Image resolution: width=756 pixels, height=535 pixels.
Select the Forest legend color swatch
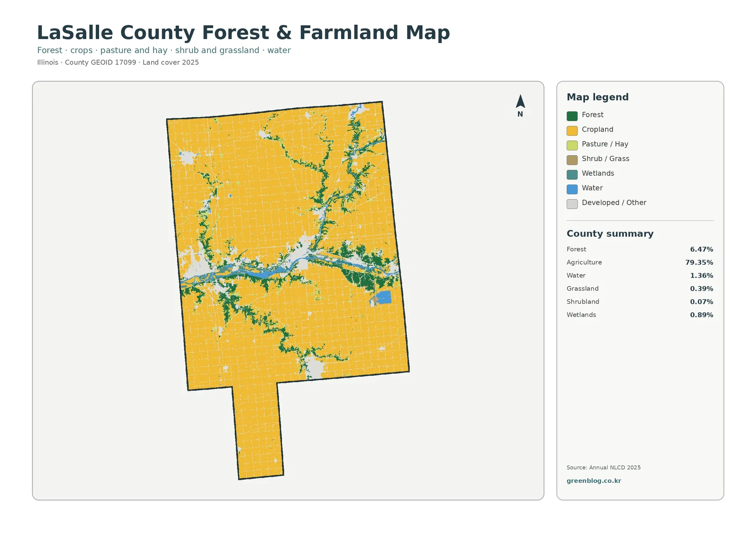(572, 116)
